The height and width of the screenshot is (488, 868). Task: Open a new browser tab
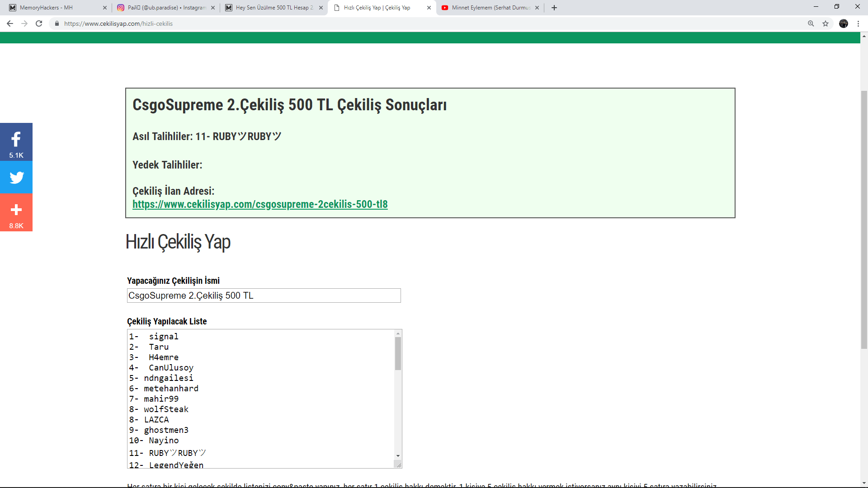(x=554, y=8)
